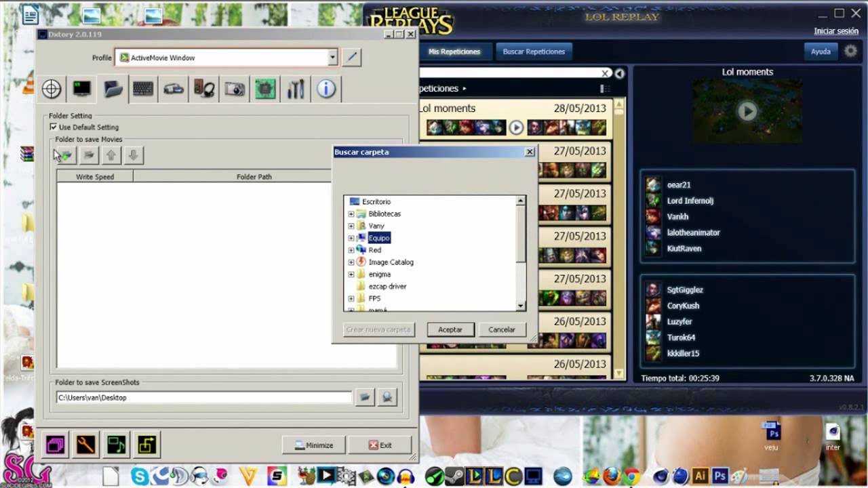Play the Lol moments replay in list
868x488 pixels.
[516, 127]
